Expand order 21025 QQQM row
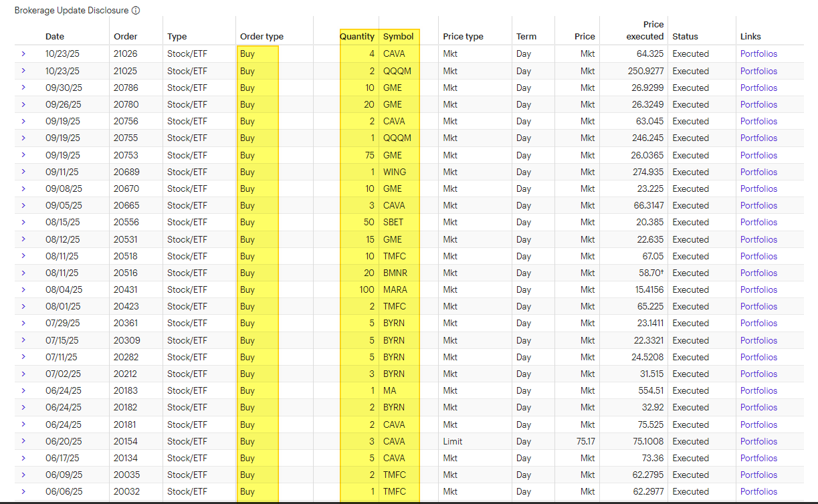 (23, 71)
